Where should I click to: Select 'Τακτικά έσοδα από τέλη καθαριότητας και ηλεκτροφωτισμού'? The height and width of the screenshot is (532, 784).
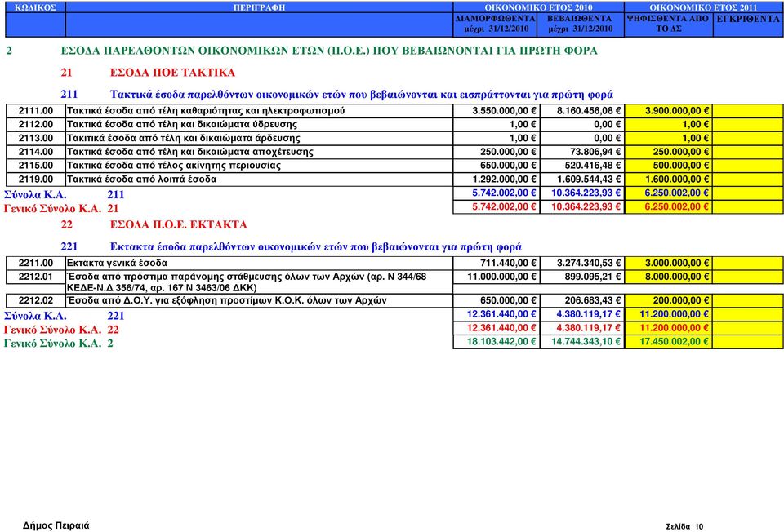point(206,111)
